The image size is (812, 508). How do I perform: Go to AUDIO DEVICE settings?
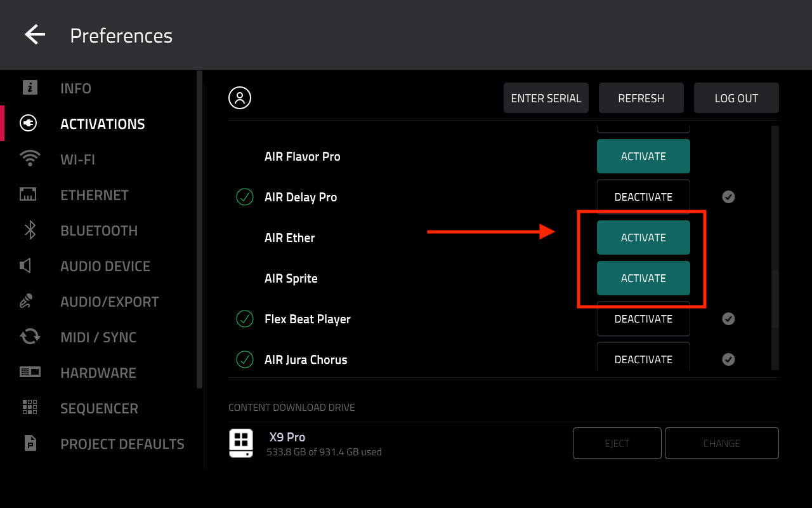click(x=105, y=266)
